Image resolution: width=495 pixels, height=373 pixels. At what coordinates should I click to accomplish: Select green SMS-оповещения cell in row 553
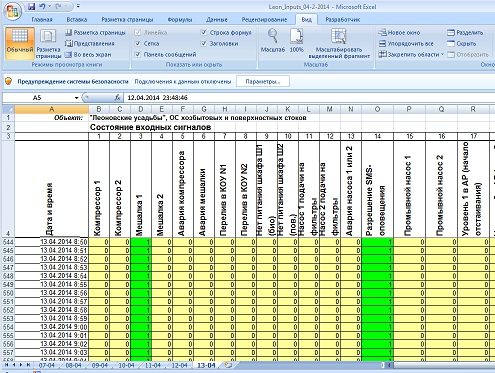click(x=377, y=318)
